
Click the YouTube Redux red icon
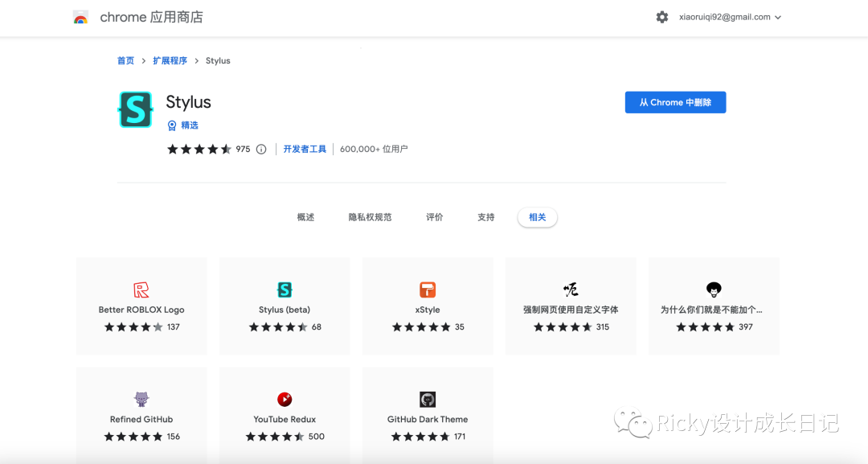click(285, 399)
